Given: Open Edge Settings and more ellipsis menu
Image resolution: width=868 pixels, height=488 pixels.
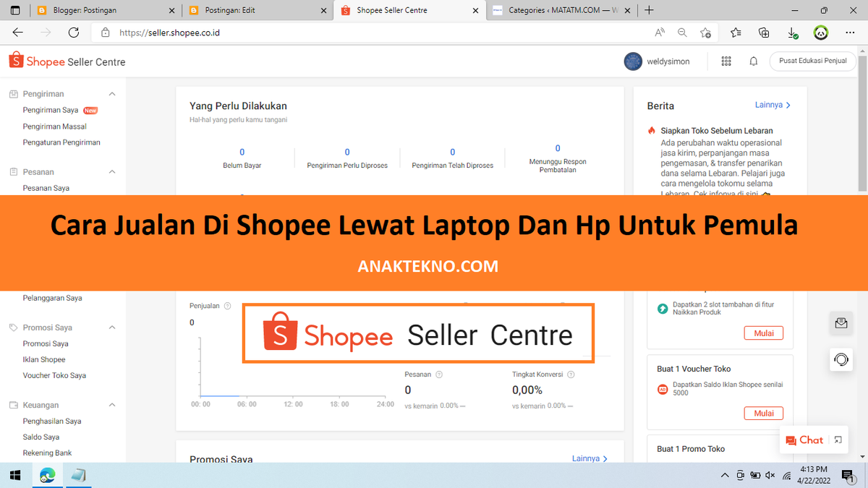Looking at the screenshot, I should 850,33.
